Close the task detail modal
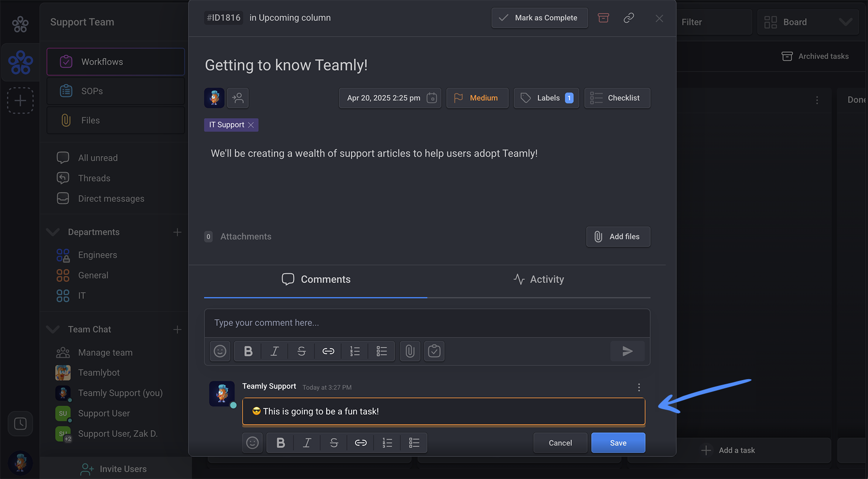868x479 pixels. point(659,18)
